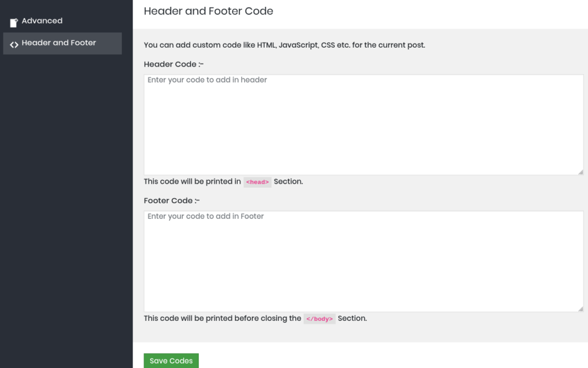Click the word 'Section.' after </body> tag

(352, 318)
